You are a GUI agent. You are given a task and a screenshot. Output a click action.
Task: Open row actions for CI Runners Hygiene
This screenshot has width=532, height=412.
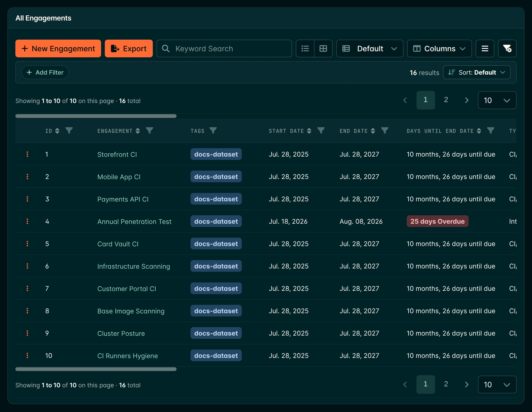pos(27,355)
